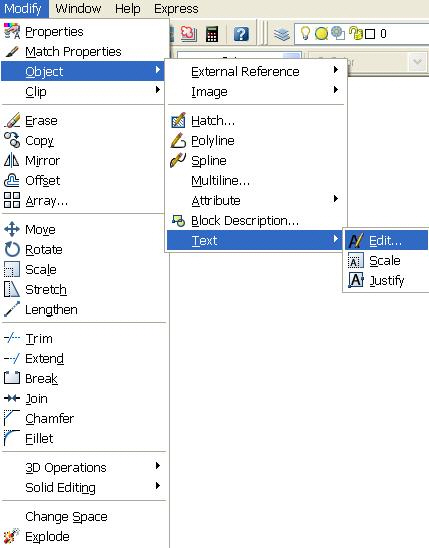The height and width of the screenshot is (548, 429).
Task: Click the Hatch edit icon
Action: point(179,121)
